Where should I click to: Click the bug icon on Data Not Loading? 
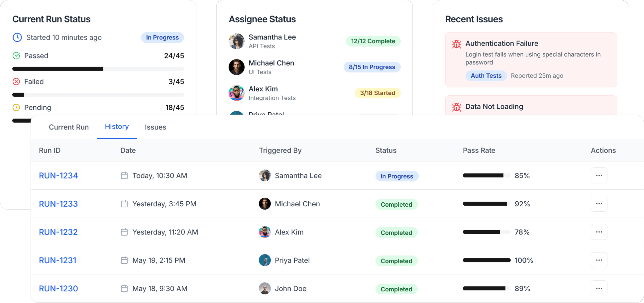point(457,107)
